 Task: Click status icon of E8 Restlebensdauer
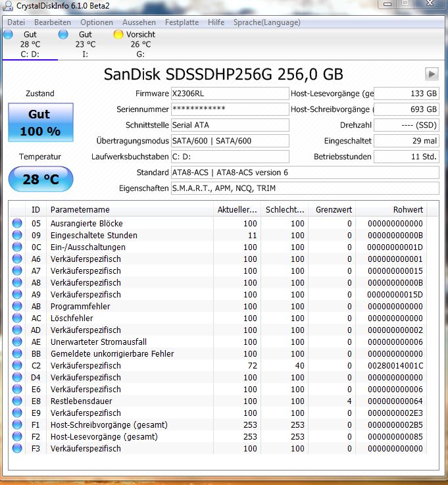point(17,401)
